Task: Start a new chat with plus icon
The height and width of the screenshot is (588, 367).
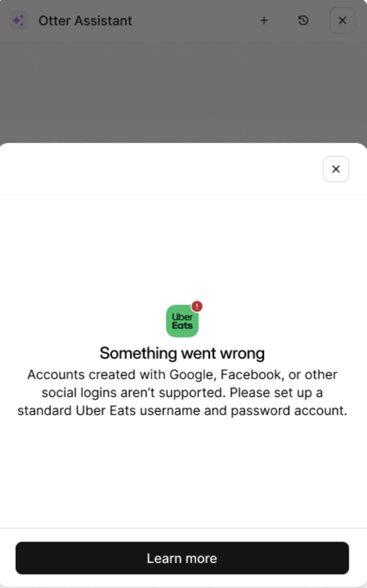Action: tap(264, 20)
